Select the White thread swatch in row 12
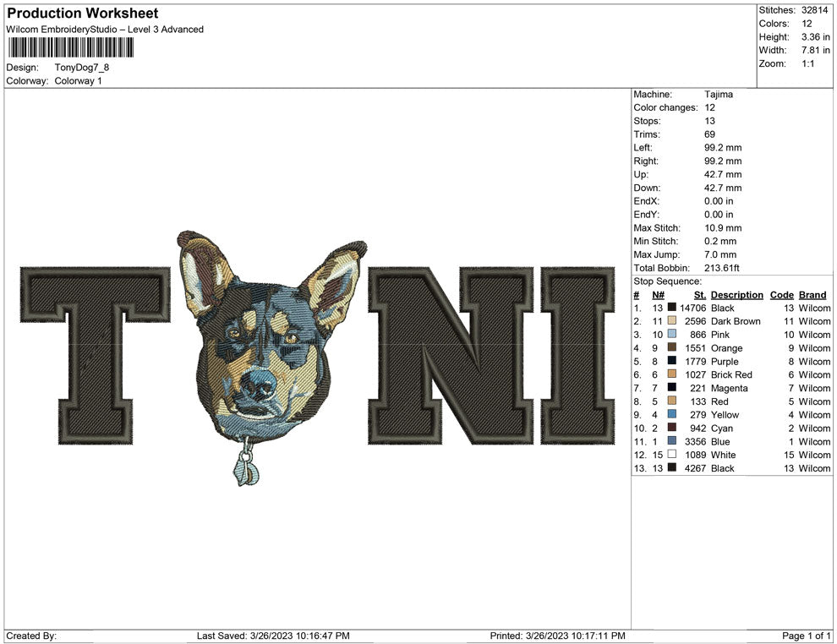Viewport: 837px width, 644px height. pyautogui.click(x=671, y=455)
